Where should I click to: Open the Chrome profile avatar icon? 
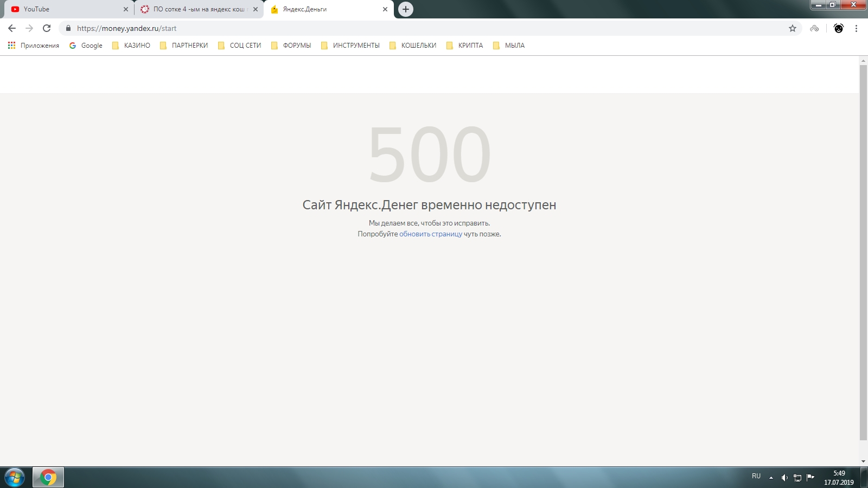(839, 28)
